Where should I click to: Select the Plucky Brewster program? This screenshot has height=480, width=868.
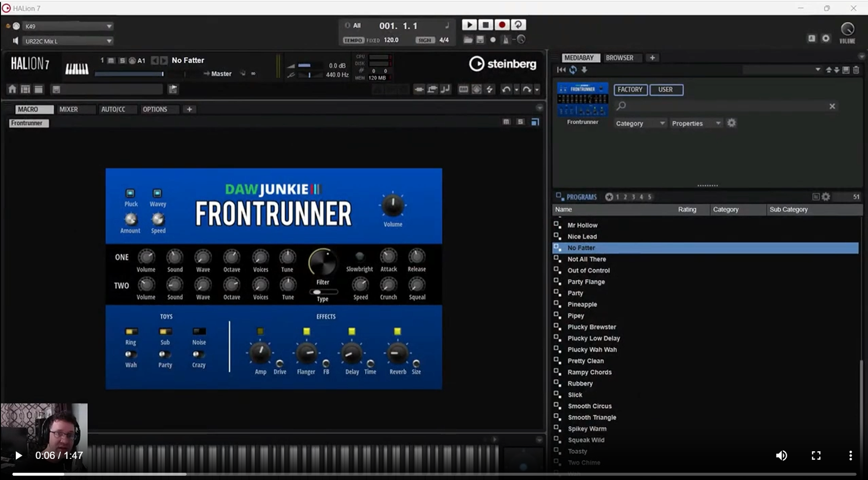point(705,327)
